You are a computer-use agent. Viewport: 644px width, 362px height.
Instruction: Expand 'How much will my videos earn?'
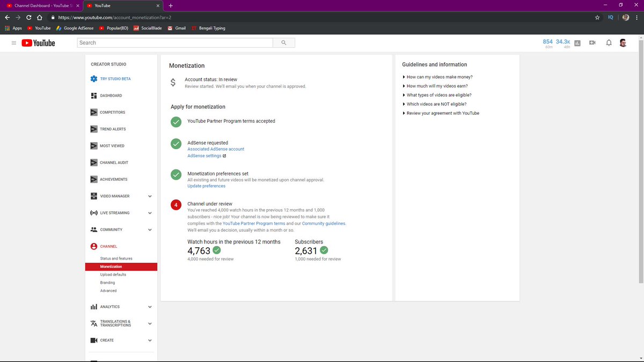point(436,86)
